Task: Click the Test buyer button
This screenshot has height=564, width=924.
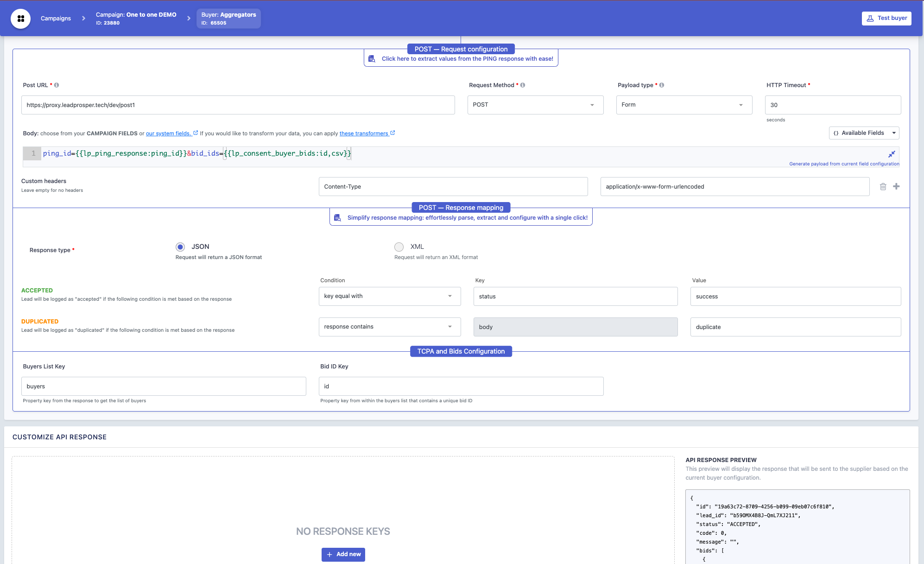Action: (x=886, y=19)
